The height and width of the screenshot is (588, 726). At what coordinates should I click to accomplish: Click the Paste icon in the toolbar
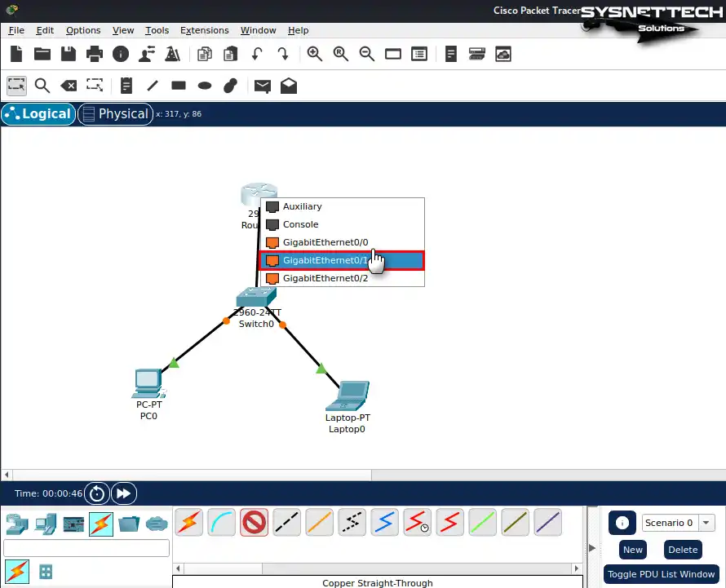coord(230,54)
